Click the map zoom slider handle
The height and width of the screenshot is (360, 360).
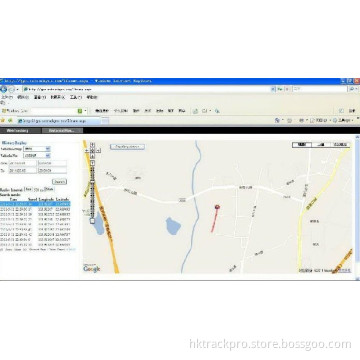coord(92,183)
